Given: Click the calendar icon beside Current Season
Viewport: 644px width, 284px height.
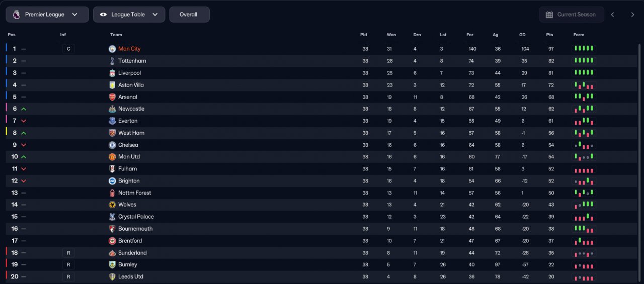Looking at the screenshot, I should click(549, 15).
